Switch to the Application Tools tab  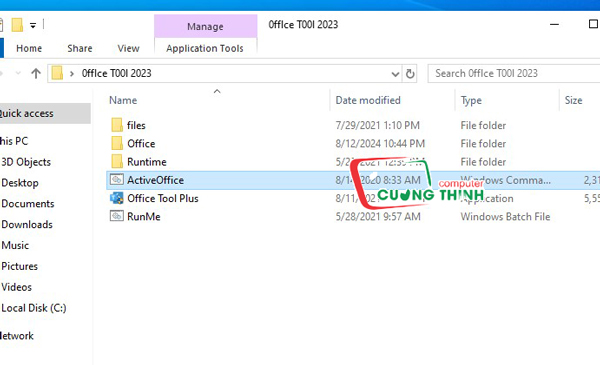click(x=205, y=48)
